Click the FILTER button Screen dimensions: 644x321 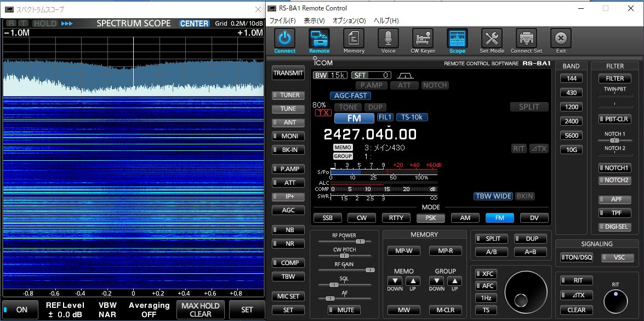pos(615,78)
